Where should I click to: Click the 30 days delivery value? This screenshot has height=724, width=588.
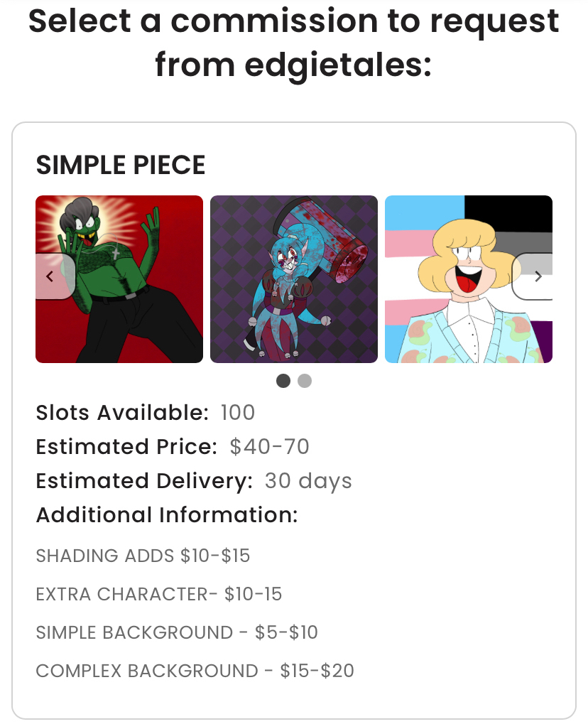coord(308,481)
